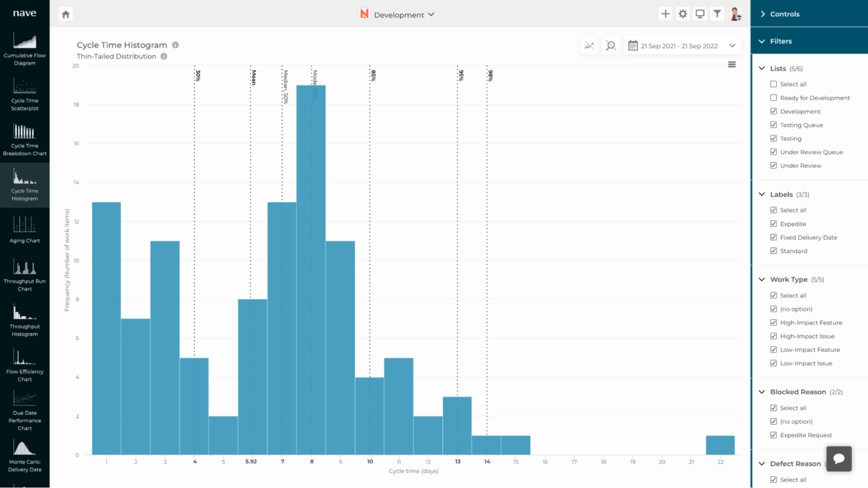868x488 pixels.
Task: Toggle the percentile lines overlay
Action: pyautogui.click(x=589, y=45)
